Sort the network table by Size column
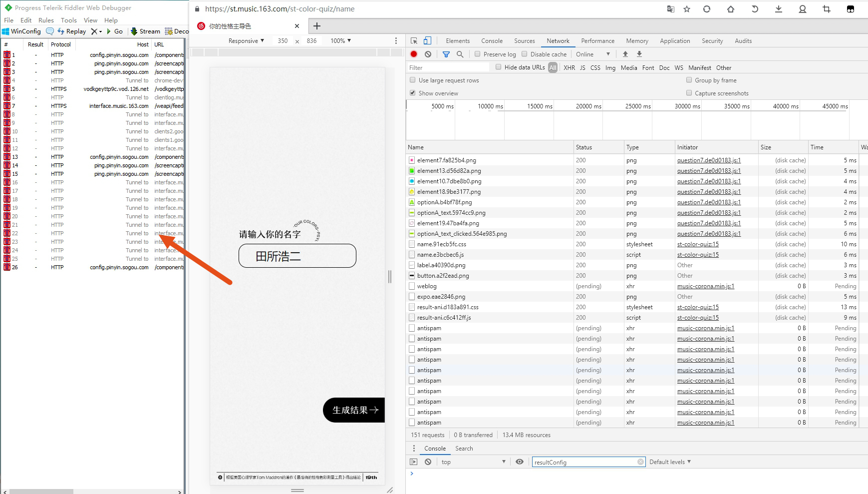This screenshot has height=494, width=868. click(783, 147)
